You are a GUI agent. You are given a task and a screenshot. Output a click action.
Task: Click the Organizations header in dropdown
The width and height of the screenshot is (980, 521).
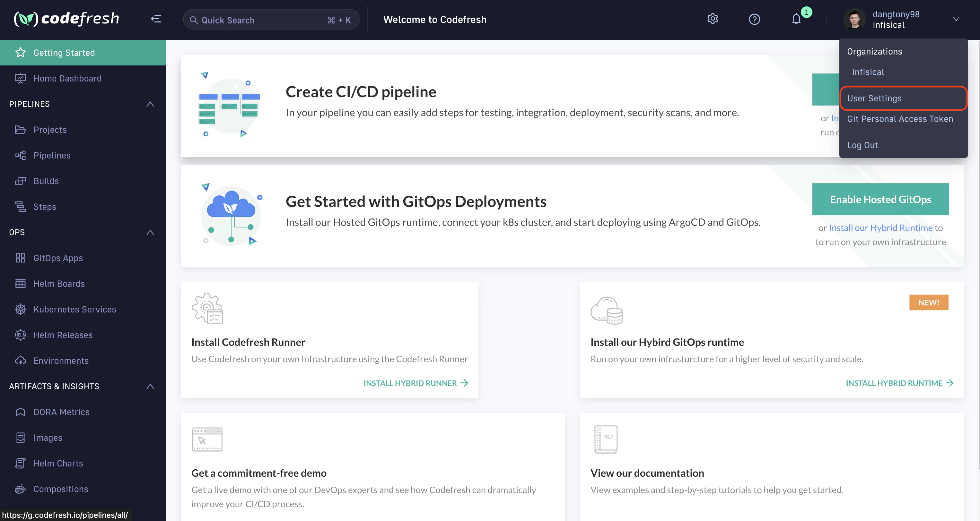coord(874,51)
